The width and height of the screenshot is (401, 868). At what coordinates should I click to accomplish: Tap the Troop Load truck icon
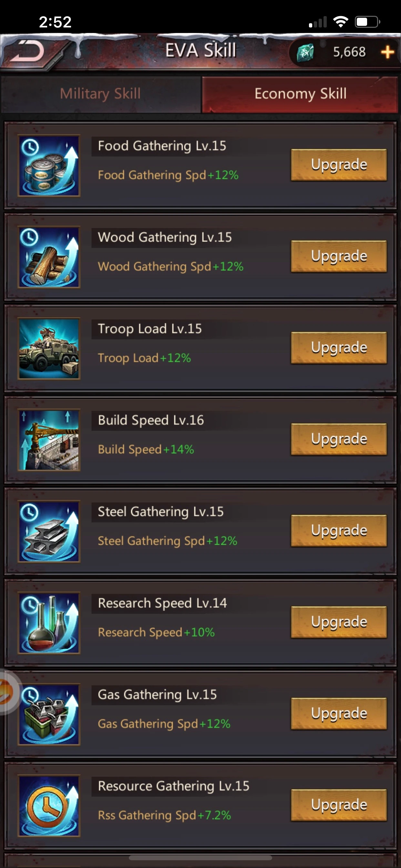(49, 348)
